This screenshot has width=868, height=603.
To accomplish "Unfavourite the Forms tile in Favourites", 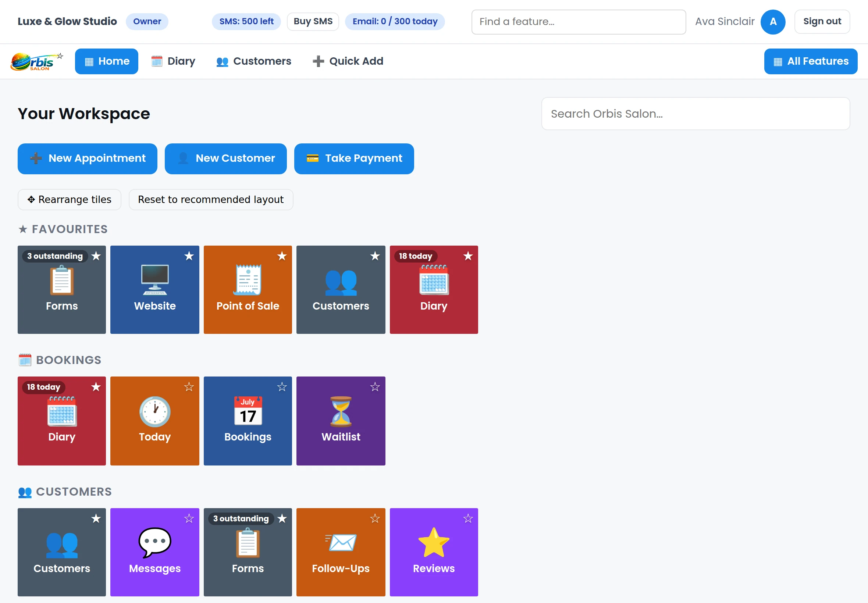I will (96, 256).
